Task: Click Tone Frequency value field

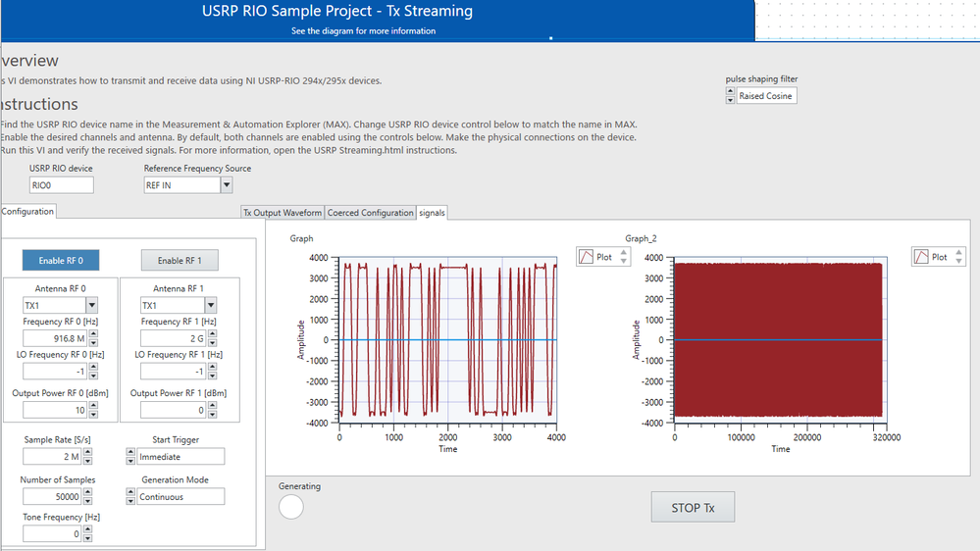Action: click(52, 533)
